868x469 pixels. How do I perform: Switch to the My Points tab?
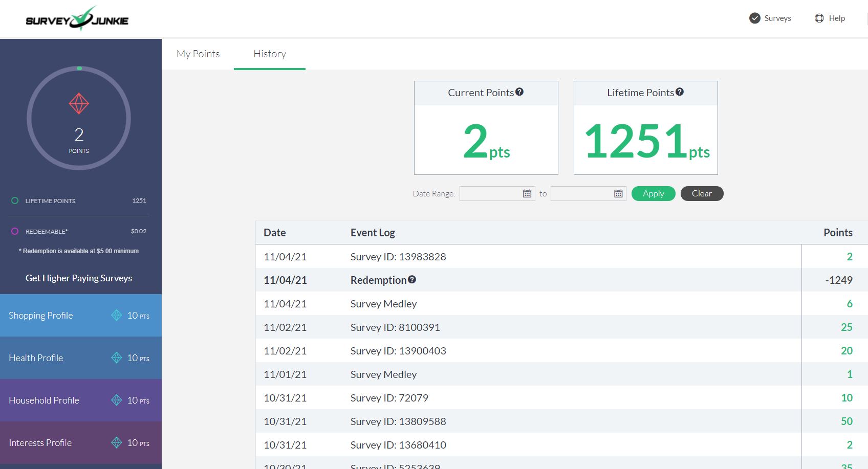point(198,54)
